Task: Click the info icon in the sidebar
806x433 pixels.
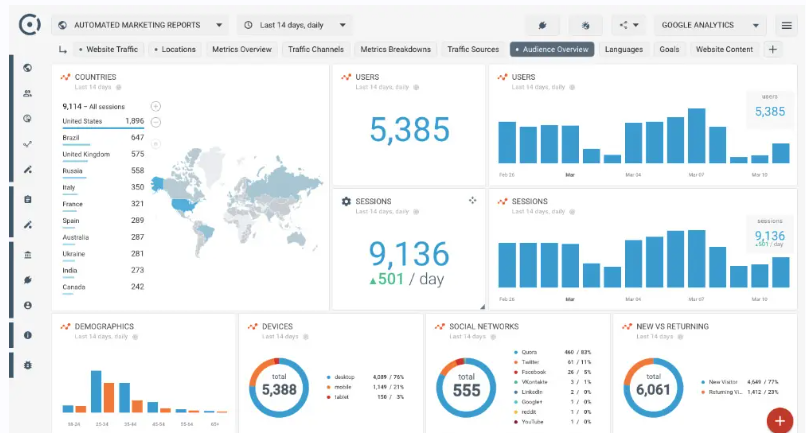Action: click(28, 335)
